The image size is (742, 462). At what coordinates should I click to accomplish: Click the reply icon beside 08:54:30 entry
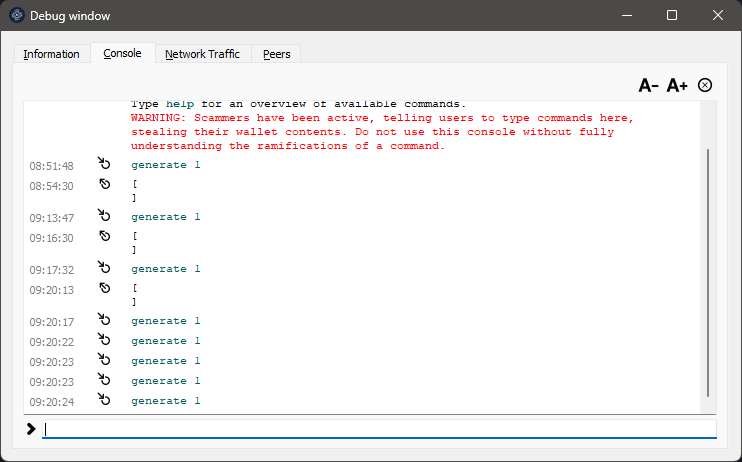(x=104, y=185)
